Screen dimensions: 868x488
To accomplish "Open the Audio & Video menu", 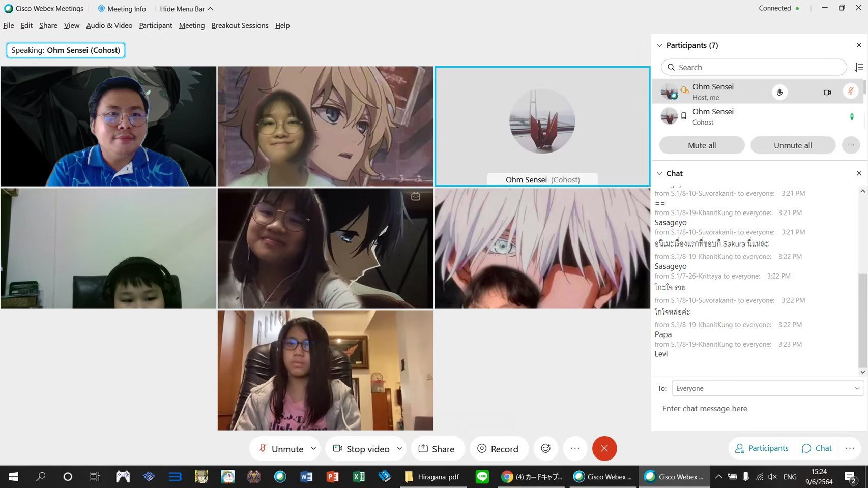I will tap(109, 25).
